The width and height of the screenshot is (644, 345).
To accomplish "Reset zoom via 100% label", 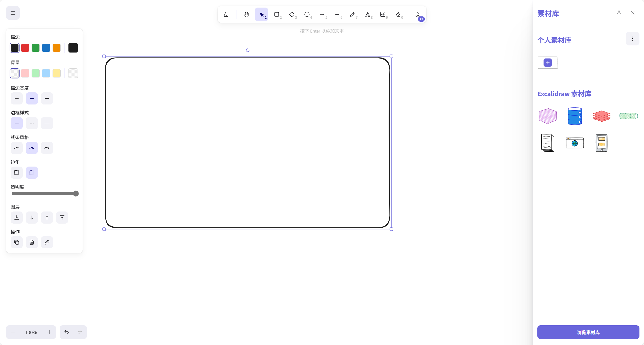I will [31, 332].
